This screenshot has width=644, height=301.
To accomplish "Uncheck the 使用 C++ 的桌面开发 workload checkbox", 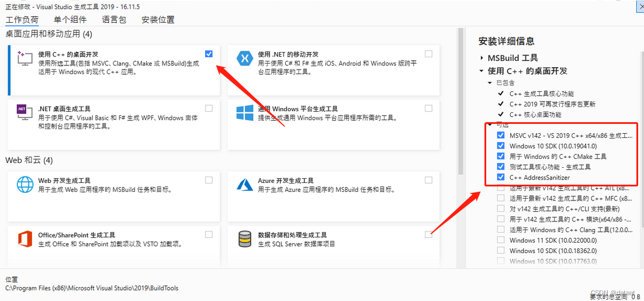I will coord(209,54).
